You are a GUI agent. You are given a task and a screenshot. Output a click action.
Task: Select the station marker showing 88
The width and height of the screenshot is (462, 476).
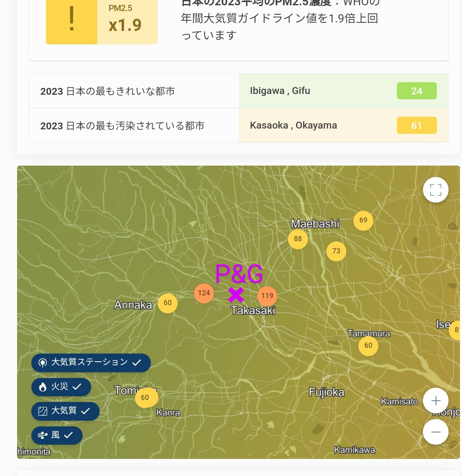(x=298, y=239)
